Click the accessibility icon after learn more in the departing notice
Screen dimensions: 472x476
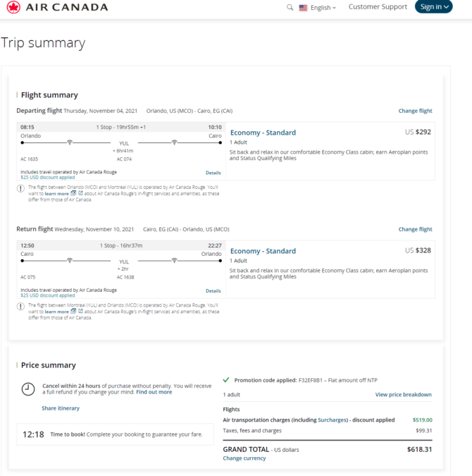[x=73, y=193]
